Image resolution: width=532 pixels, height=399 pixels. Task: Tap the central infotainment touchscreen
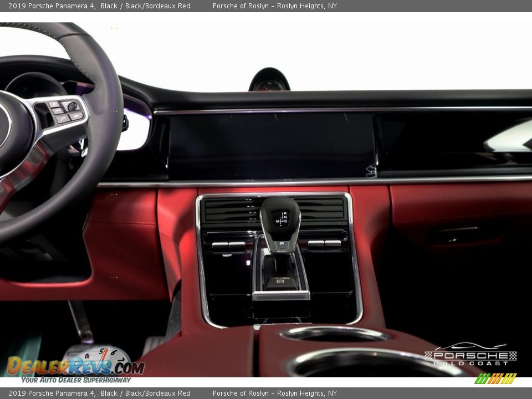[272, 145]
